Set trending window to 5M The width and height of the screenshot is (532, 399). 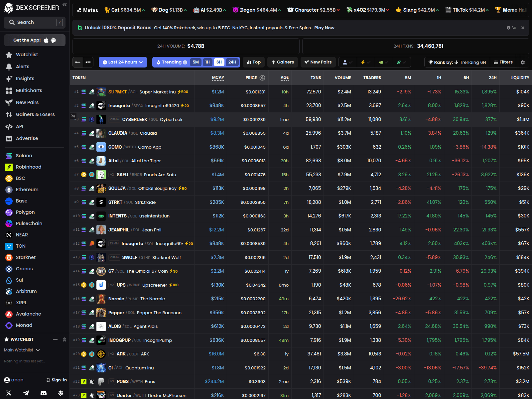[x=196, y=62]
